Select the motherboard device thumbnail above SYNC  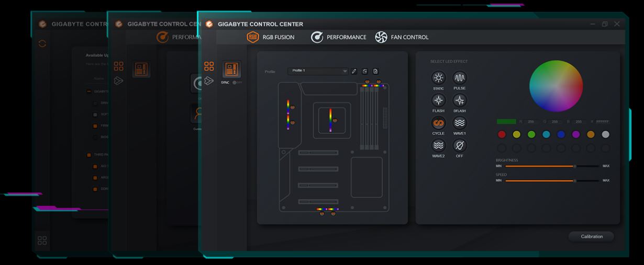pos(232,69)
